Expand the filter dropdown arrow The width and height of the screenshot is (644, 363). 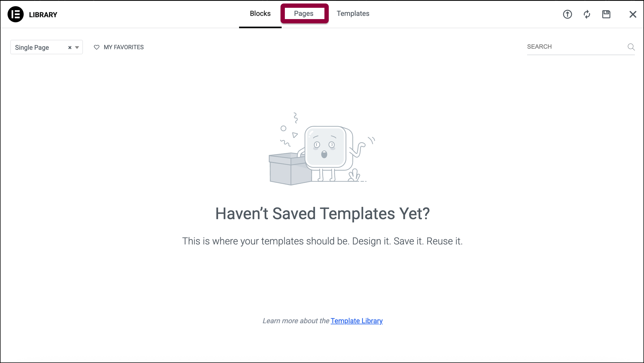click(77, 48)
